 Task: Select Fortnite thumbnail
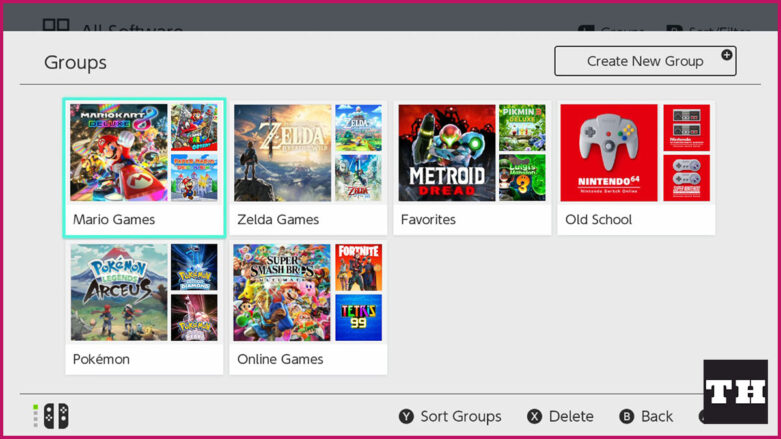pyautogui.click(x=358, y=267)
